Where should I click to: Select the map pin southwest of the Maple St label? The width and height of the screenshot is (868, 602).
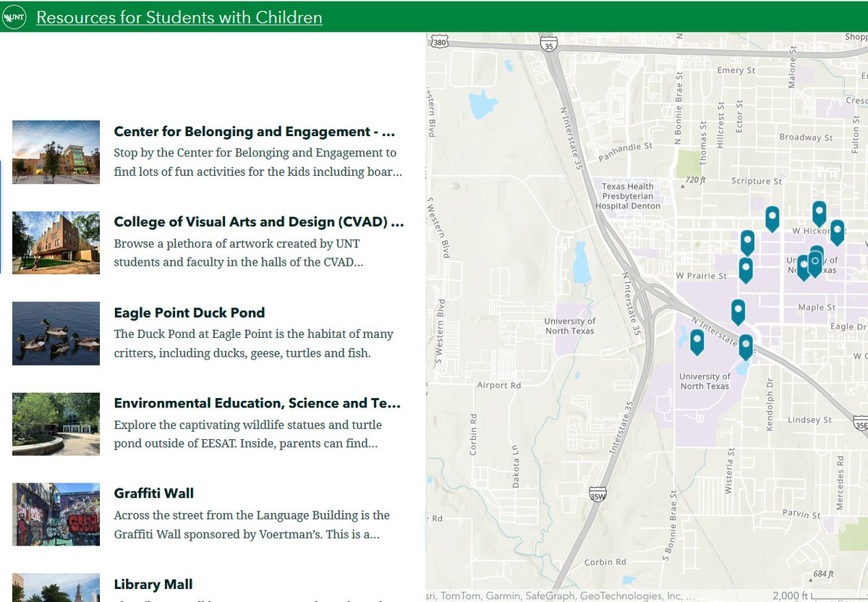click(738, 312)
